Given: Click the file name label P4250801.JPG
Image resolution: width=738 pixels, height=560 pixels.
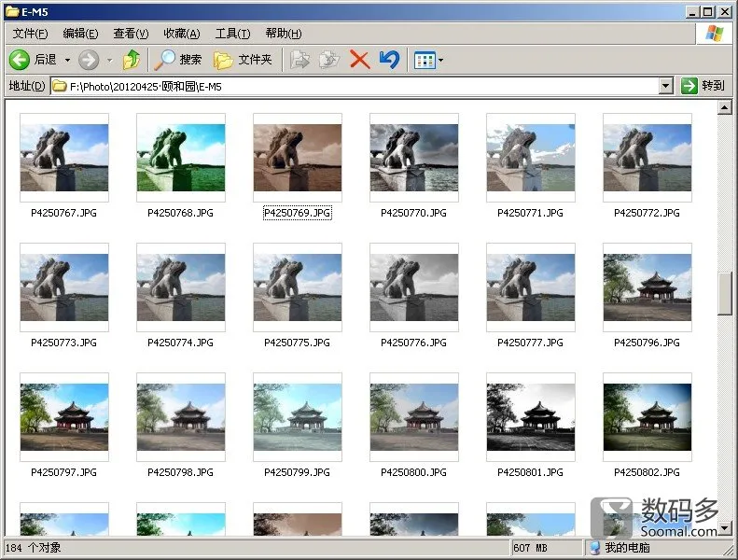Looking at the screenshot, I should click(x=531, y=472).
